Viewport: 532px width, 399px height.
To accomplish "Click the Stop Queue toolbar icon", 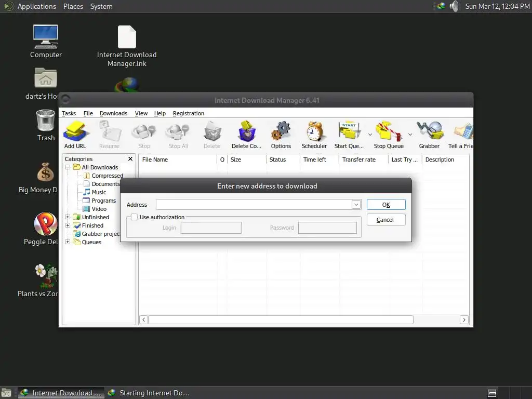I will point(389,131).
